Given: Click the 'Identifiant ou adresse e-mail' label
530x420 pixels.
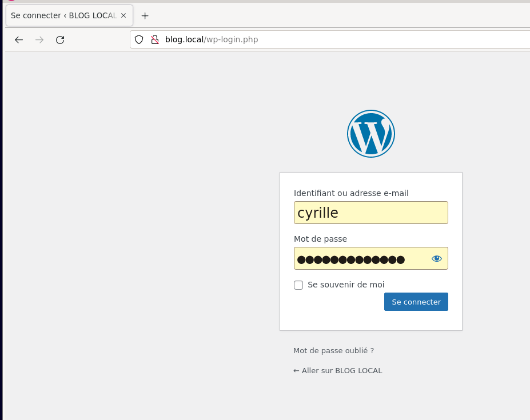Looking at the screenshot, I should coord(351,194).
